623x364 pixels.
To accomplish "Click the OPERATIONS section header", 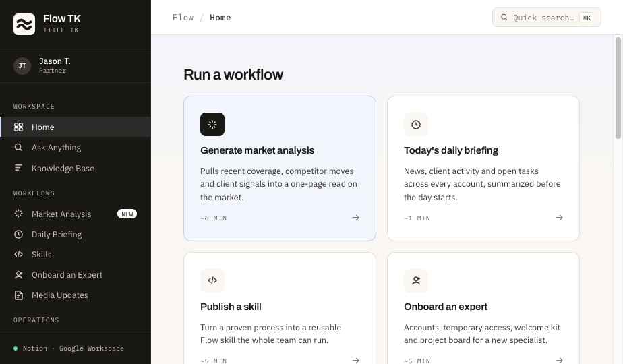I will click(x=36, y=320).
